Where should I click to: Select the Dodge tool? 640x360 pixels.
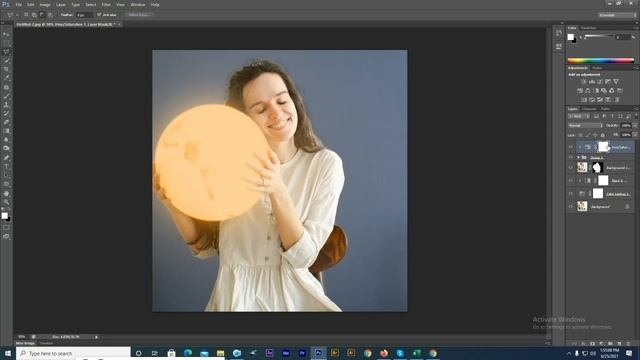click(6, 149)
